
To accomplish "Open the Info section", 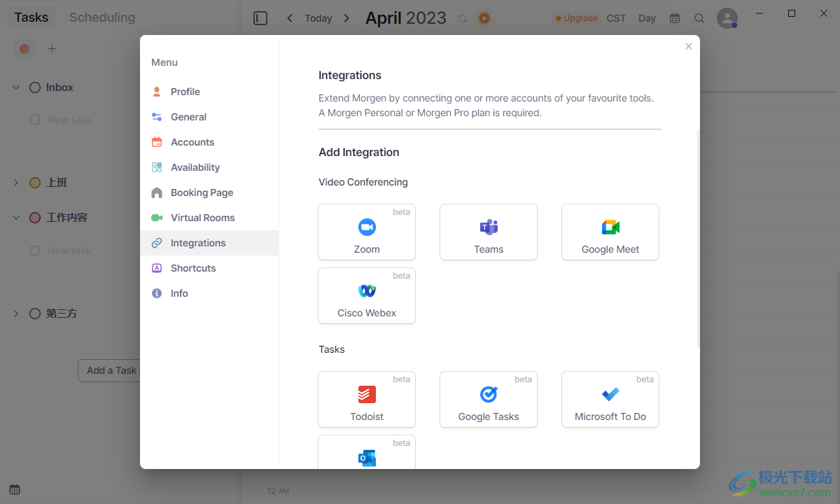I will pyautogui.click(x=209, y=293).
